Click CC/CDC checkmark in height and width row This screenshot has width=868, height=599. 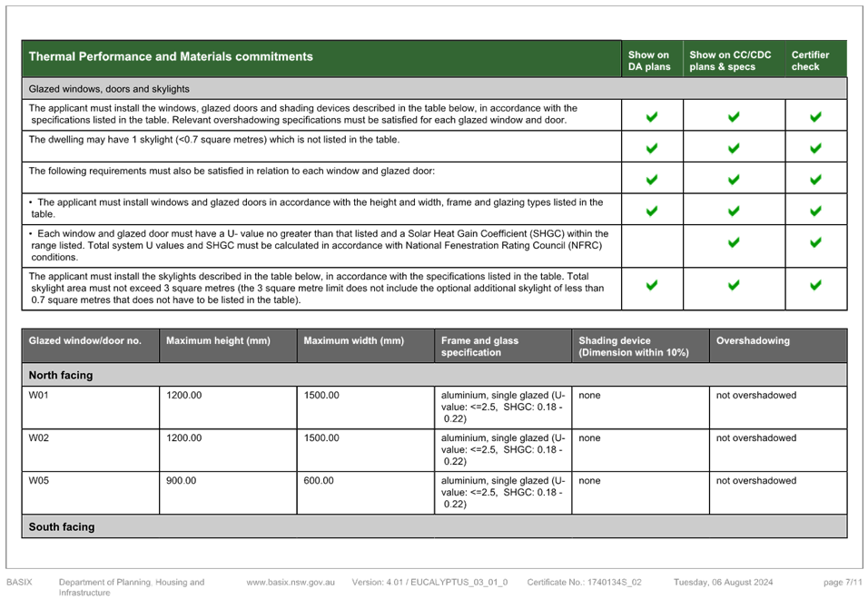coord(734,211)
